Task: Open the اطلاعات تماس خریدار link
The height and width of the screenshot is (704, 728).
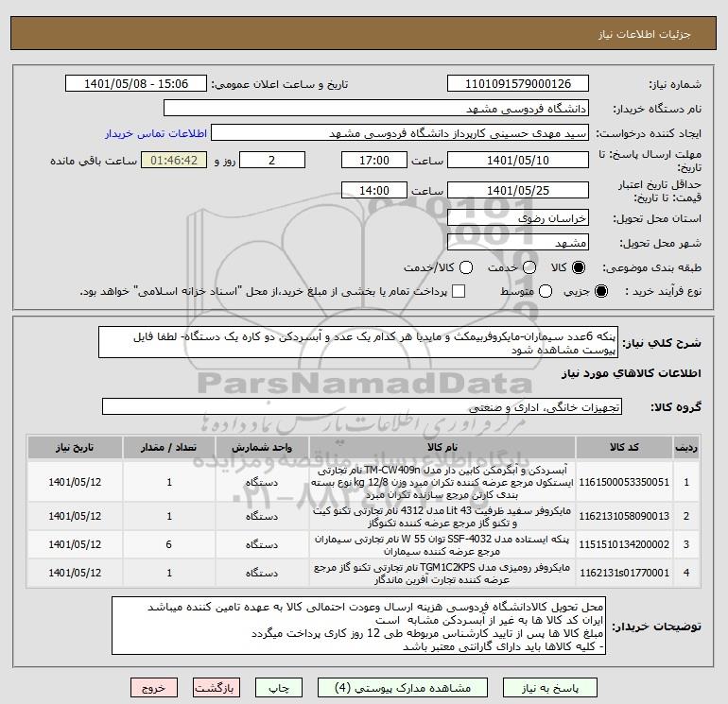Action: (156, 133)
